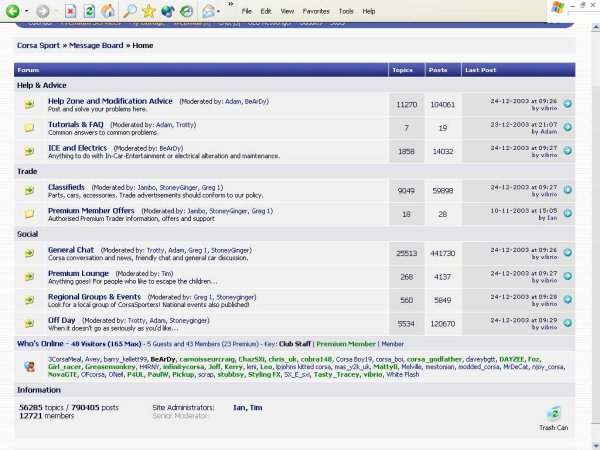Image resolution: width=600 pixels, height=450 pixels.
Task: Open the Classifieds forum
Action: [x=66, y=187]
